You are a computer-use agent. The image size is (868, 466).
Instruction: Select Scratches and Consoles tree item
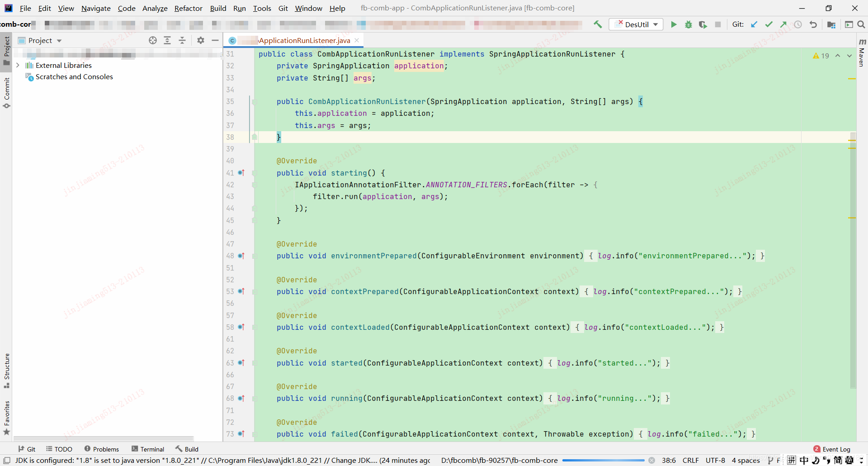[x=74, y=77]
